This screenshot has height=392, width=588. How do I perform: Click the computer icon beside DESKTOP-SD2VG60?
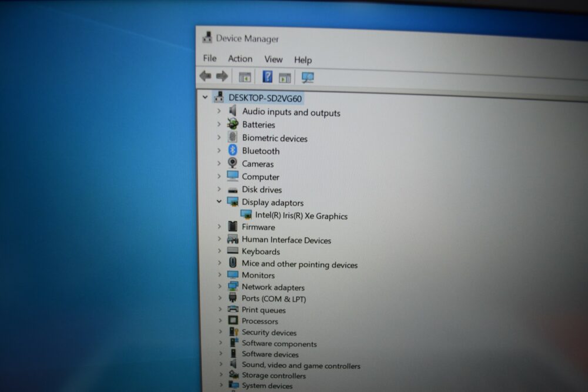coord(219,97)
